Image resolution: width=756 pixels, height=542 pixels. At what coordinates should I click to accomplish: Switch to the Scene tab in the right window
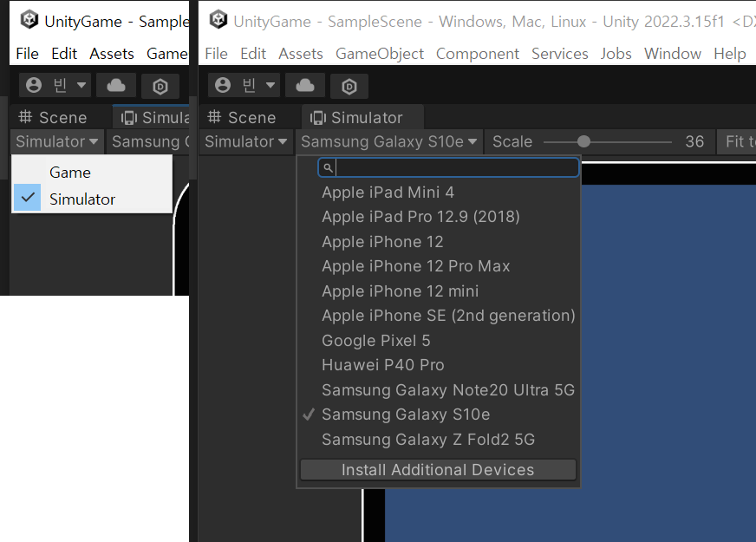pos(242,117)
